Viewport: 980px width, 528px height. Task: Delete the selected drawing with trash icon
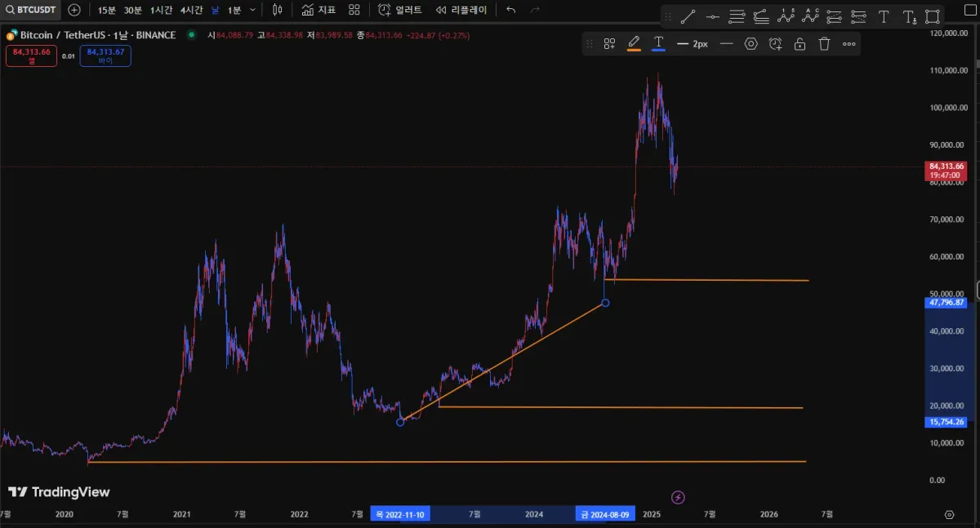(x=825, y=44)
